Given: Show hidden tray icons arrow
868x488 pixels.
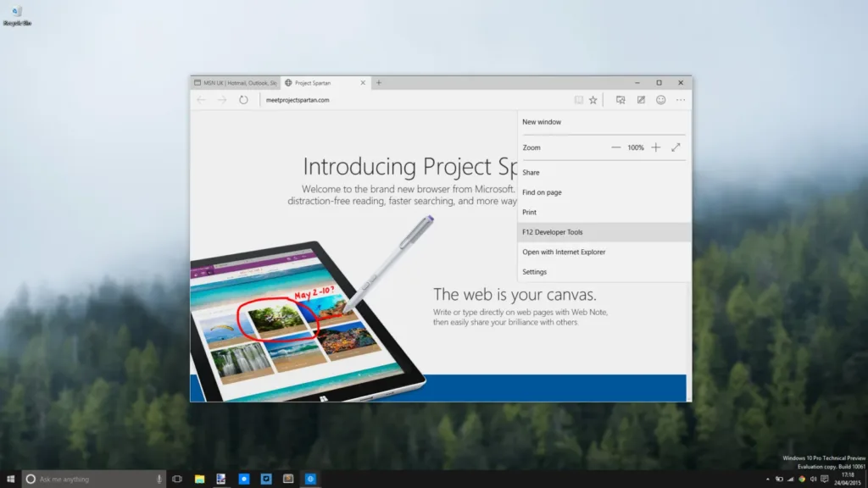Looking at the screenshot, I should 768,480.
